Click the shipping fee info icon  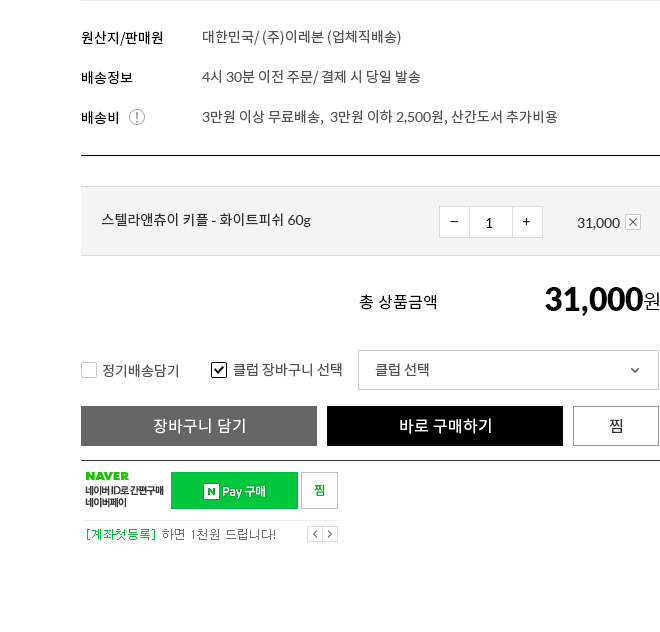[x=137, y=117]
